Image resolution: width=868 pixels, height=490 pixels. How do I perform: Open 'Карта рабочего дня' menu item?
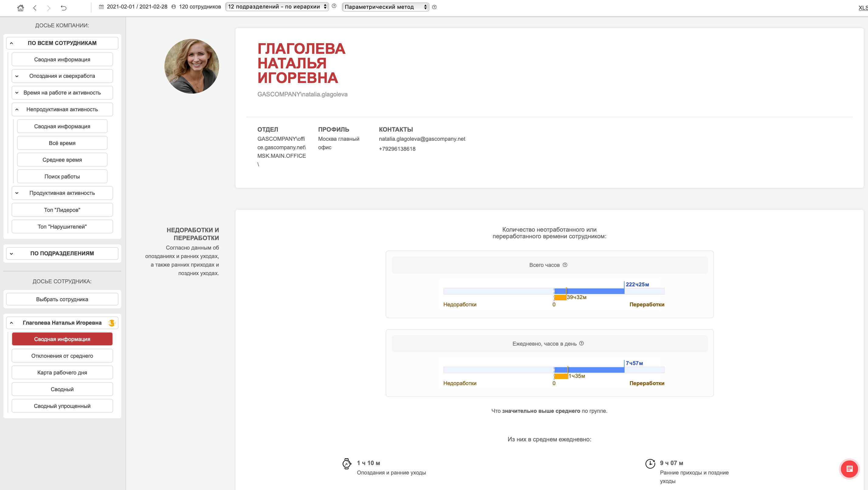pos(62,372)
